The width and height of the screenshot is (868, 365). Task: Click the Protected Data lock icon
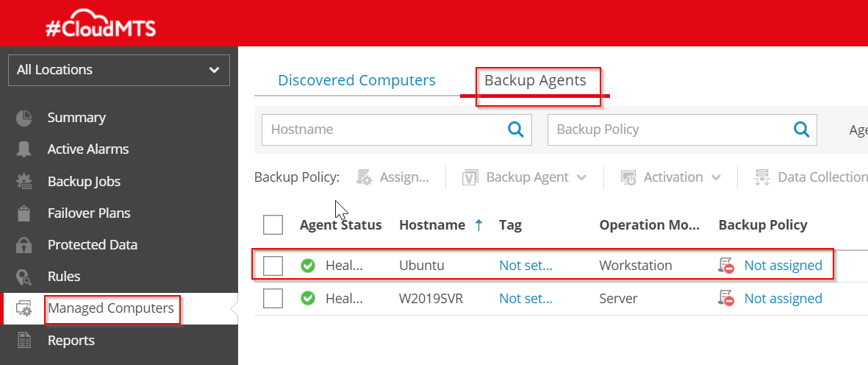(24, 245)
